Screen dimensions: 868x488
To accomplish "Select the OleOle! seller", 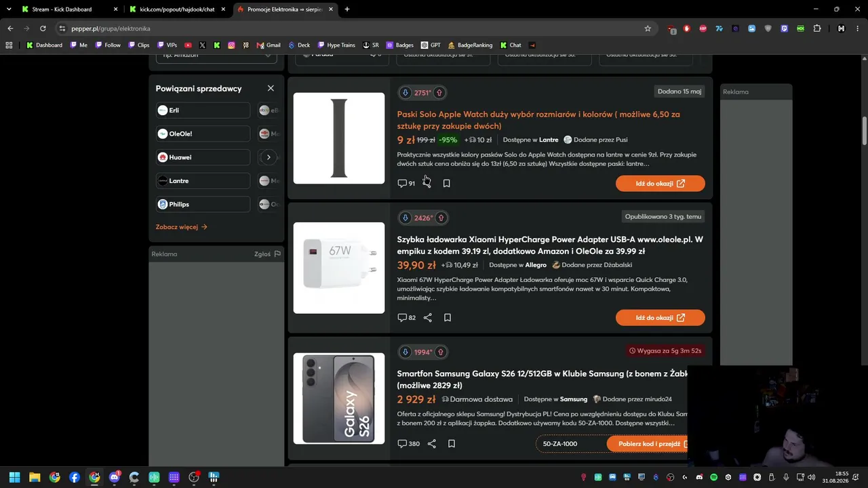I will click(203, 134).
